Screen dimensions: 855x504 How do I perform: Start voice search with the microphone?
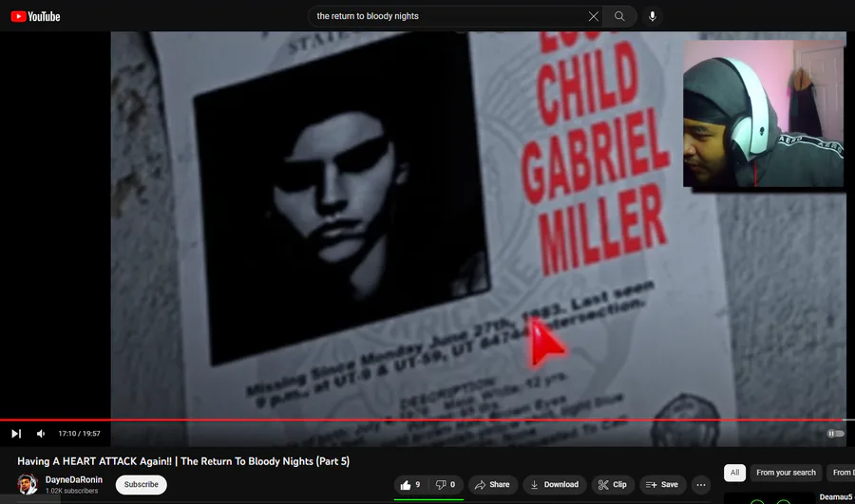click(x=652, y=16)
